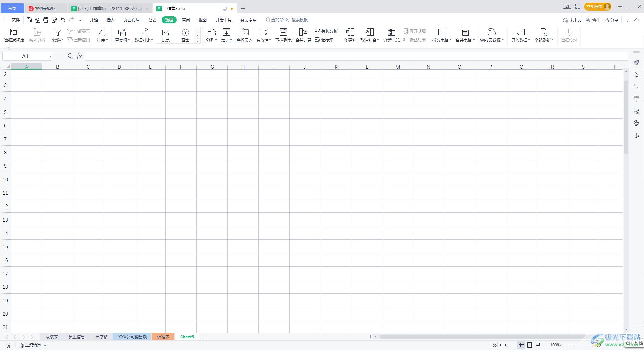The height and width of the screenshot is (350, 644).
Task: Click the zoom magnifier beside formula bar
Action: pos(70,56)
